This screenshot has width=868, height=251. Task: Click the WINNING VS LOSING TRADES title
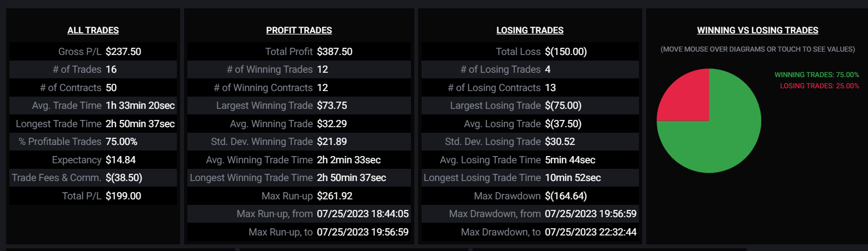coord(757,31)
